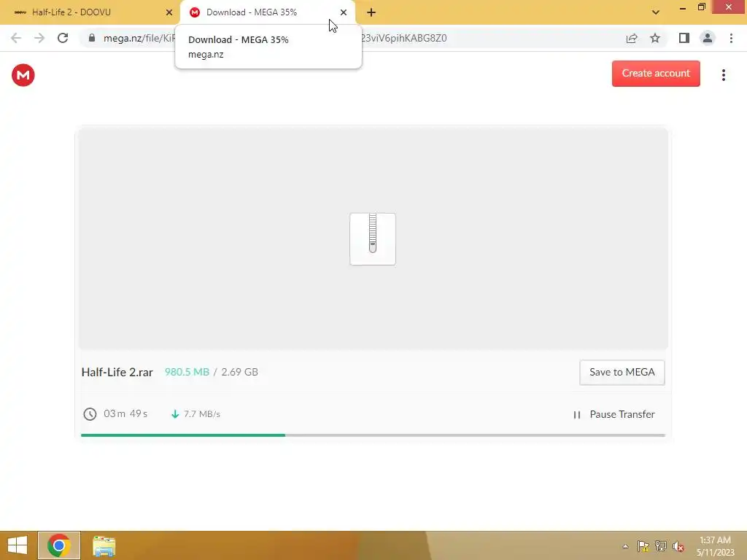Open the Action Center flag icon

[x=643, y=546]
